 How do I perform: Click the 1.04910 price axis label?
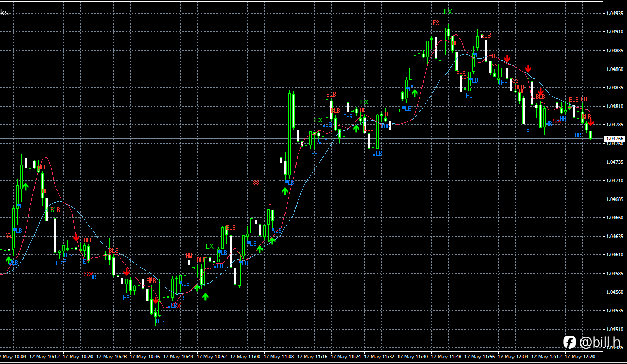click(x=615, y=31)
